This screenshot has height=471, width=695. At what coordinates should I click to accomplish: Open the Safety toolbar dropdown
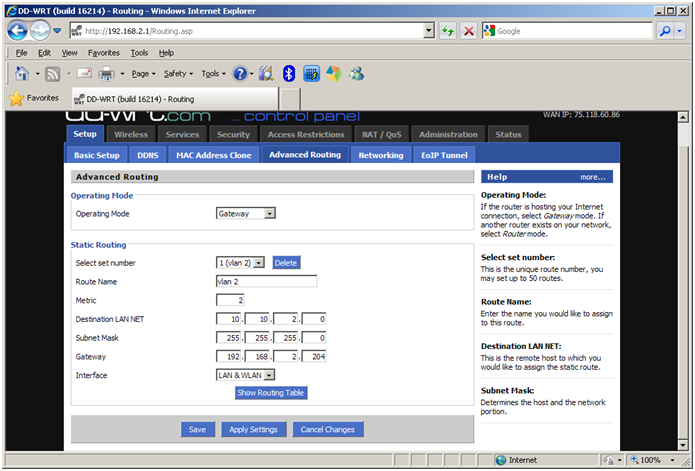178,74
